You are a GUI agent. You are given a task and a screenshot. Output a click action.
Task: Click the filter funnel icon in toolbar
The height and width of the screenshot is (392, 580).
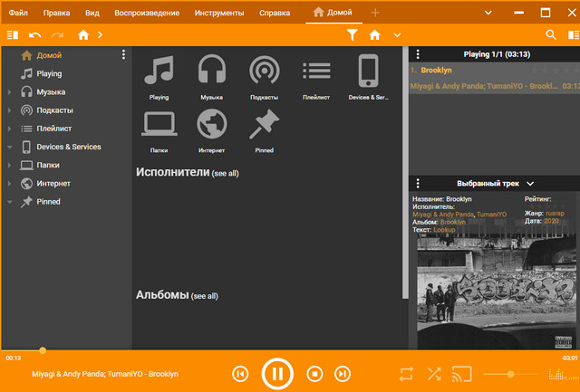353,34
